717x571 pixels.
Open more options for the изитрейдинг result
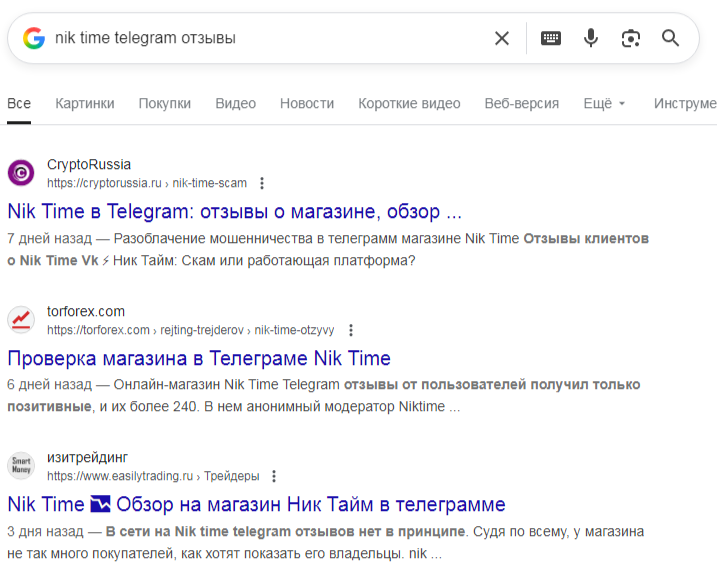[274, 476]
